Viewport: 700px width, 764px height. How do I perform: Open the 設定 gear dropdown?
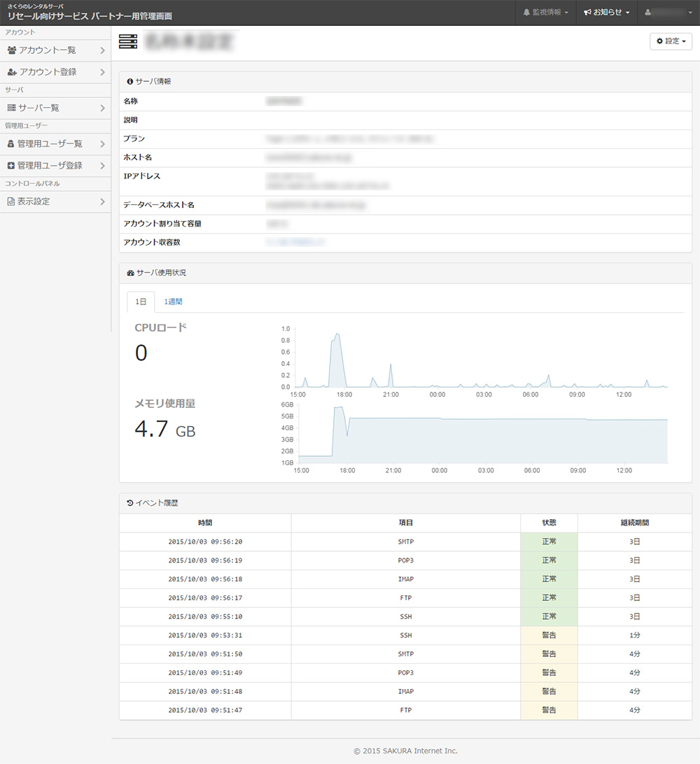[x=671, y=42]
